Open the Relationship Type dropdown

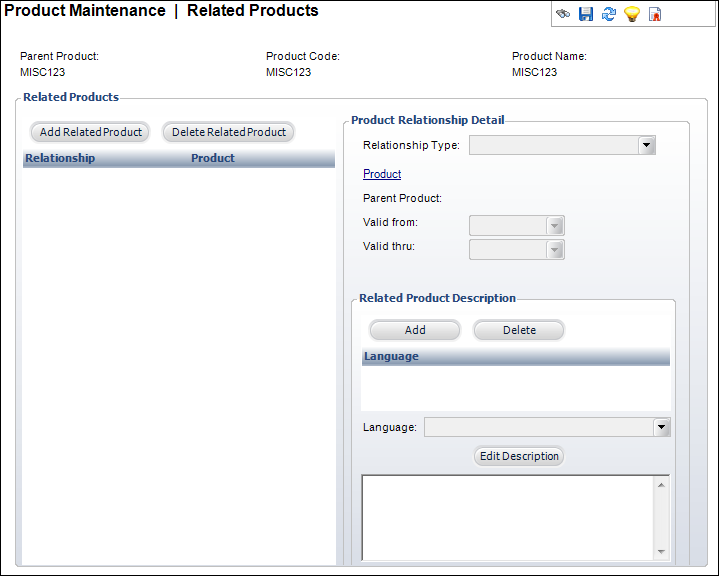647,145
